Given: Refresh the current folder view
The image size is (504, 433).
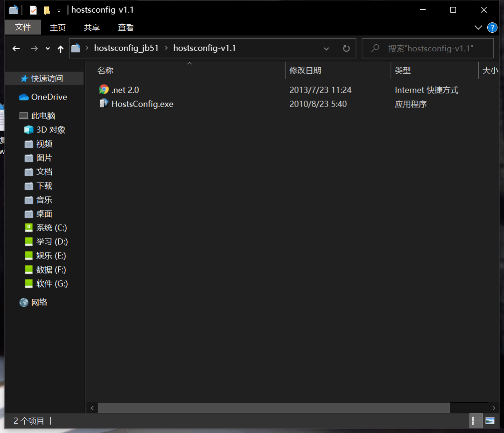Looking at the screenshot, I should (x=346, y=48).
